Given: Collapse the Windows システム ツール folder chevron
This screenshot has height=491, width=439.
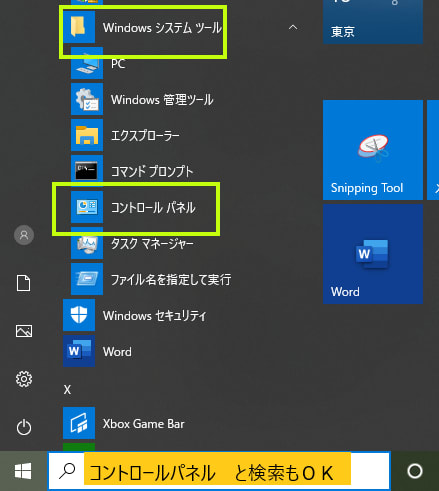Looking at the screenshot, I should coord(293,27).
